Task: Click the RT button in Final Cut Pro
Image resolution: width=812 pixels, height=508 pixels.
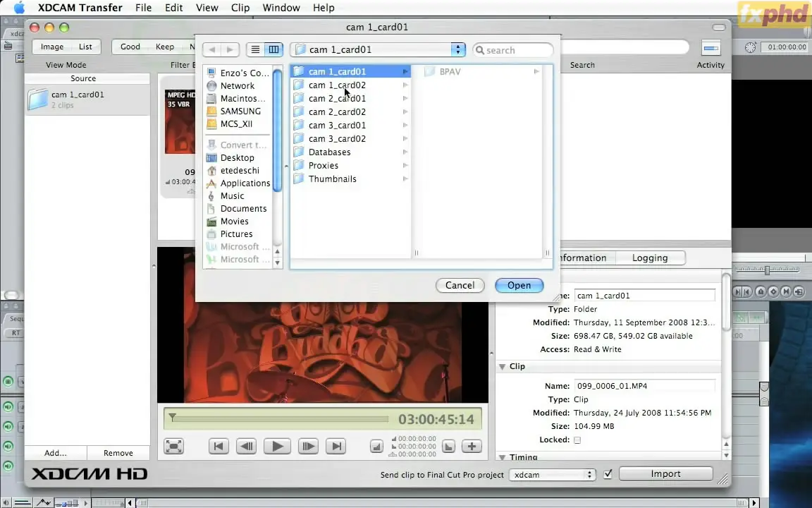Action: pyautogui.click(x=15, y=333)
